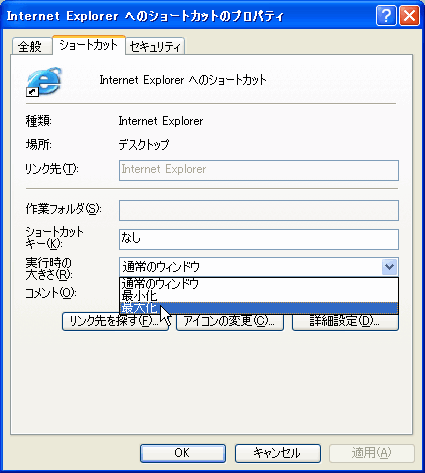Click the dialog title bar text
425x473 pixels.
(x=145, y=16)
